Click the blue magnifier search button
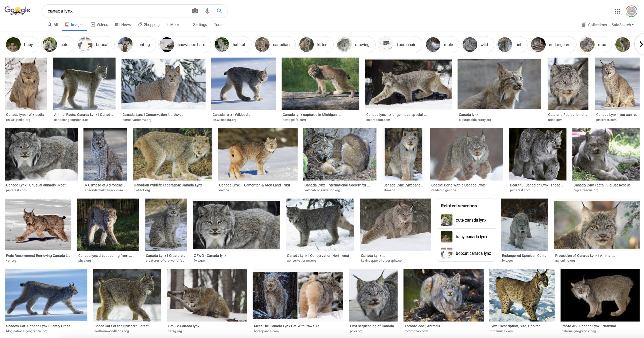Image resolution: width=644 pixels, height=338 pixels. 219,11
